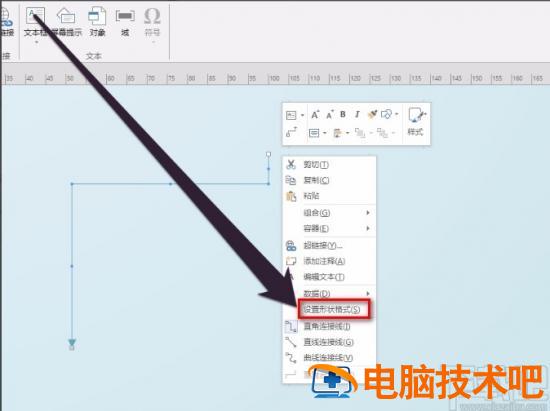Click the connector's arrowhead end handle
The height and width of the screenshot is (411, 550).
click(x=72, y=348)
